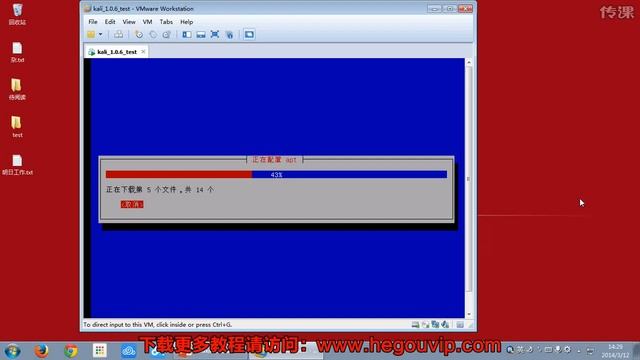Open the File menu

click(x=93, y=22)
